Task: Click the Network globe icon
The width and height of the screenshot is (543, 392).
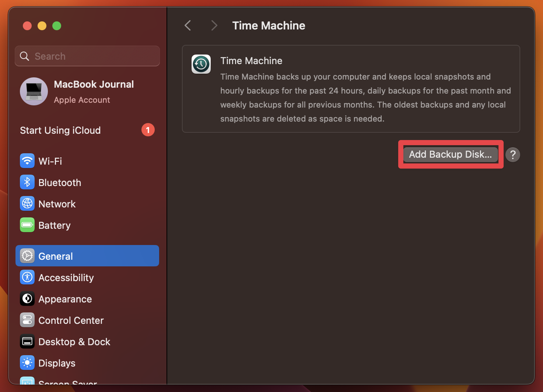Action: click(x=27, y=203)
